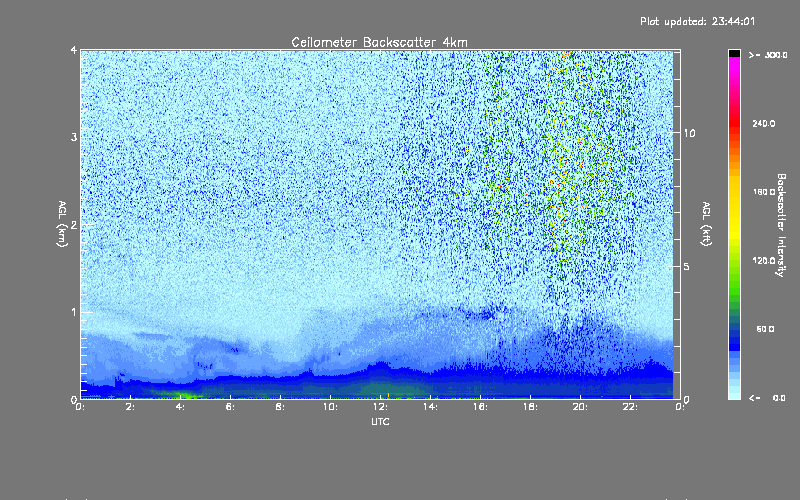Select the "Ceilometer Backscatter 4km" plot title
The height and width of the screenshot is (500, 800).
coord(379,42)
